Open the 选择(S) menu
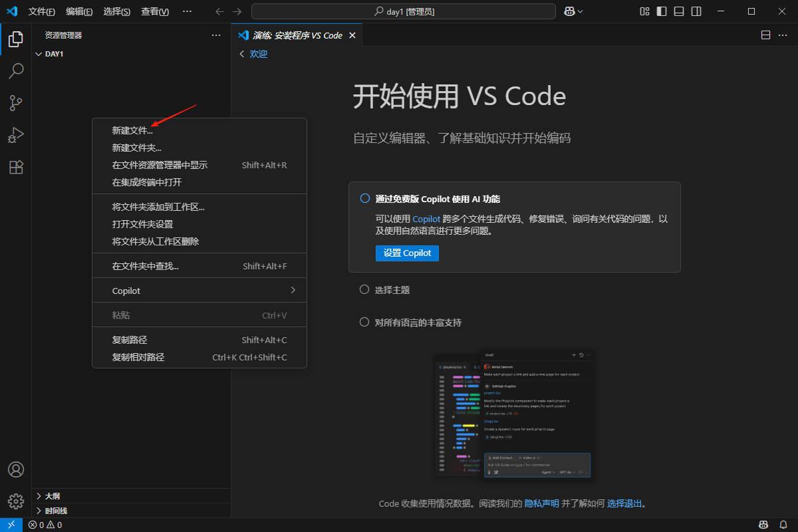798x532 pixels. (x=117, y=11)
